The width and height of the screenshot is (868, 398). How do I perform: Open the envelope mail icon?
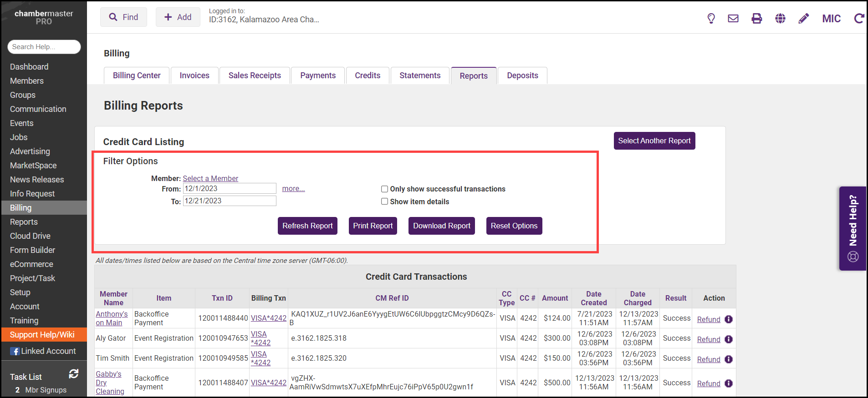tap(733, 19)
